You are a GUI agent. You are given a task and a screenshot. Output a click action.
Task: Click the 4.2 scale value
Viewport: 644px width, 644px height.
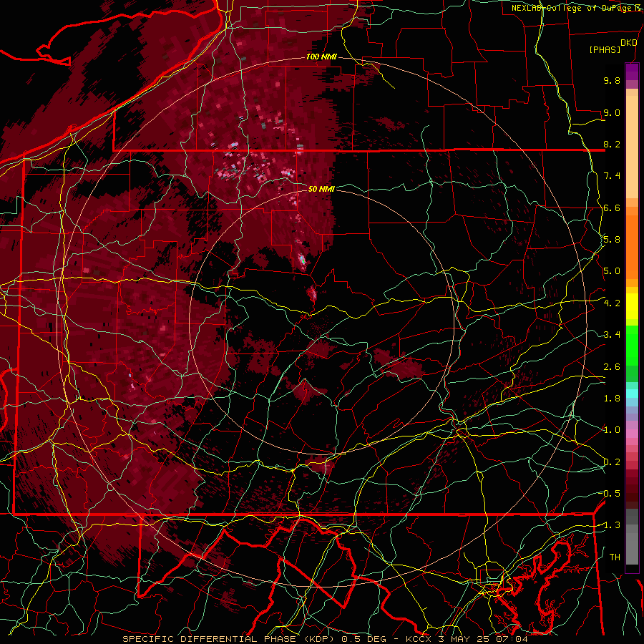click(612, 303)
